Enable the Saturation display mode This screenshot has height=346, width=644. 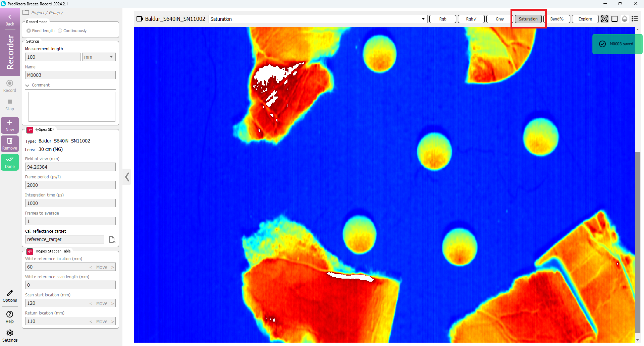click(528, 19)
